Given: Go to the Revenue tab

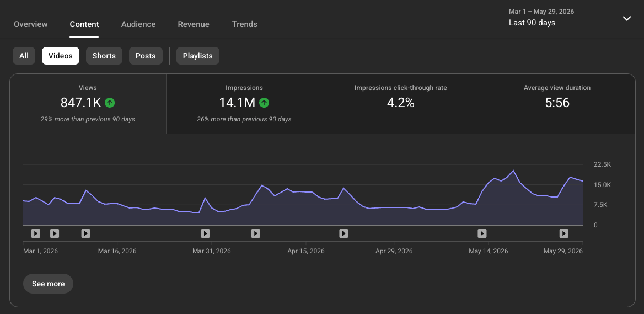Looking at the screenshot, I should (194, 24).
